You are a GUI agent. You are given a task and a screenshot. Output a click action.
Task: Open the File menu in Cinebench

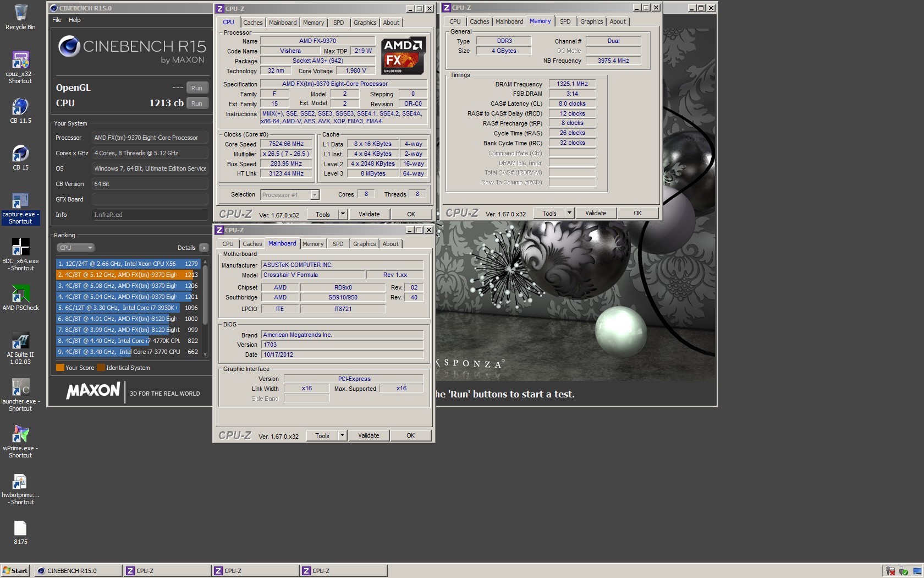click(57, 20)
